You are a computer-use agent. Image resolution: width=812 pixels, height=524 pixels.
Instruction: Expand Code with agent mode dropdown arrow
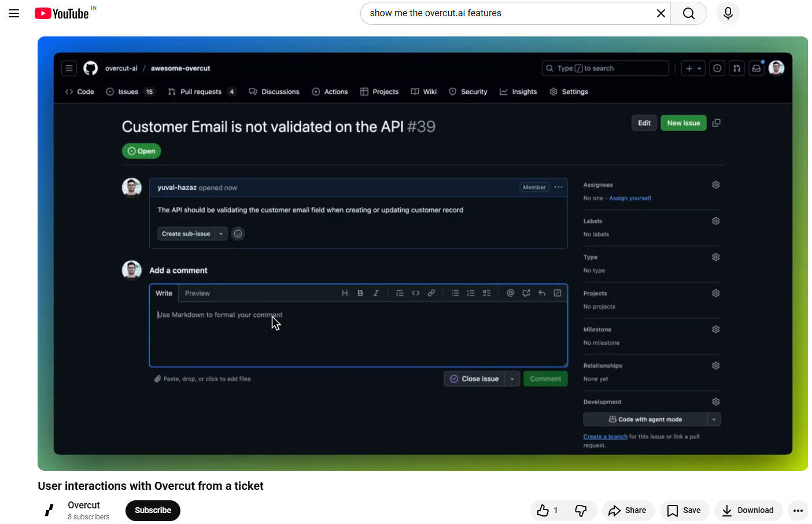tap(714, 419)
